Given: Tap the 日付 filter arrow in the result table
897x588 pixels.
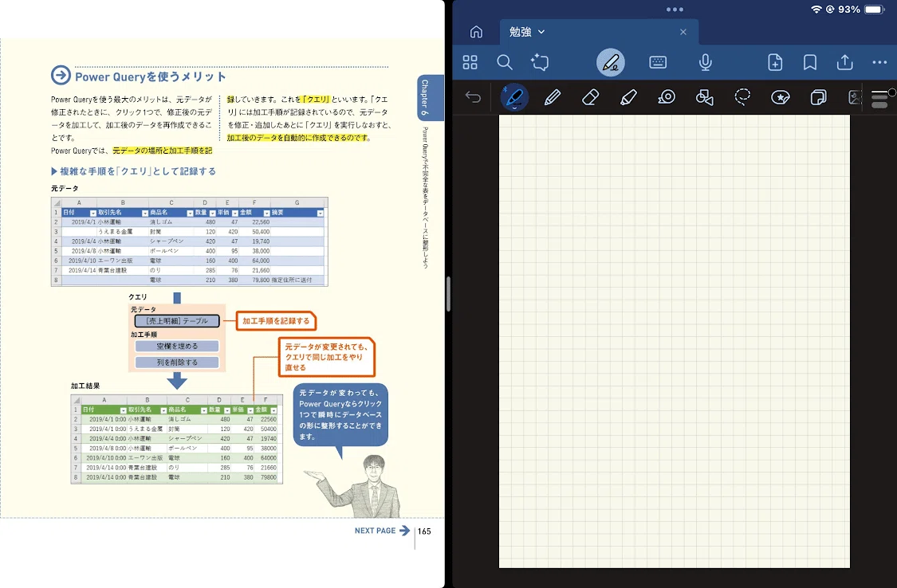Looking at the screenshot, I should coord(123,410).
